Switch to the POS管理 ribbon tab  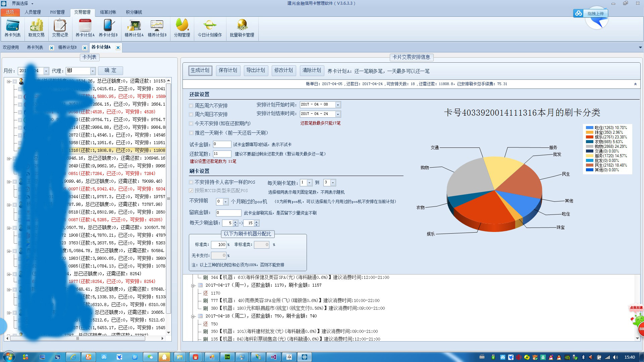point(57,12)
